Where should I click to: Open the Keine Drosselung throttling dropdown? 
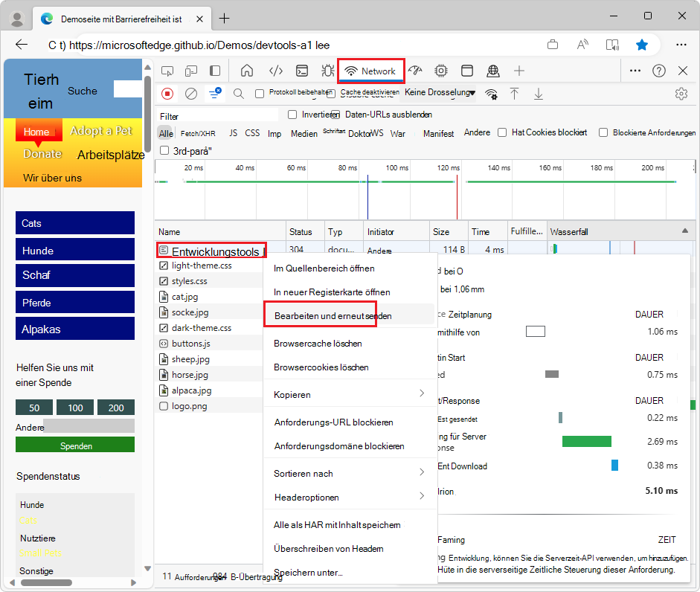(x=439, y=94)
